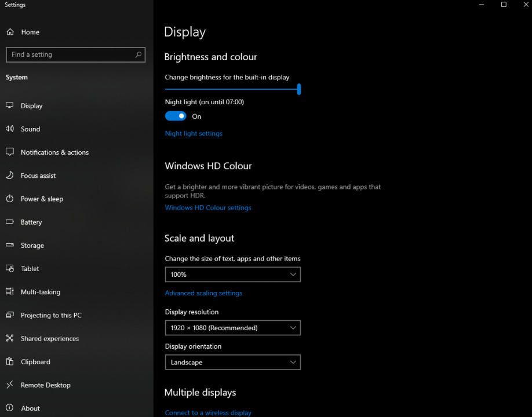Expand the Display orientation dropdown
This screenshot has width=532, height=417.
click(232, 363)
